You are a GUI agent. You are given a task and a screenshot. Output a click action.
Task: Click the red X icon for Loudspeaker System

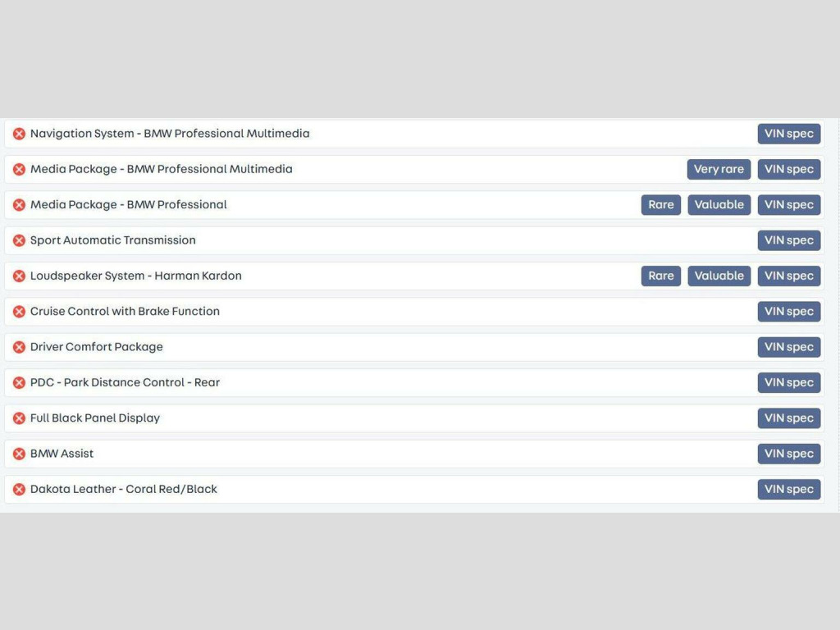click(19, 276)
